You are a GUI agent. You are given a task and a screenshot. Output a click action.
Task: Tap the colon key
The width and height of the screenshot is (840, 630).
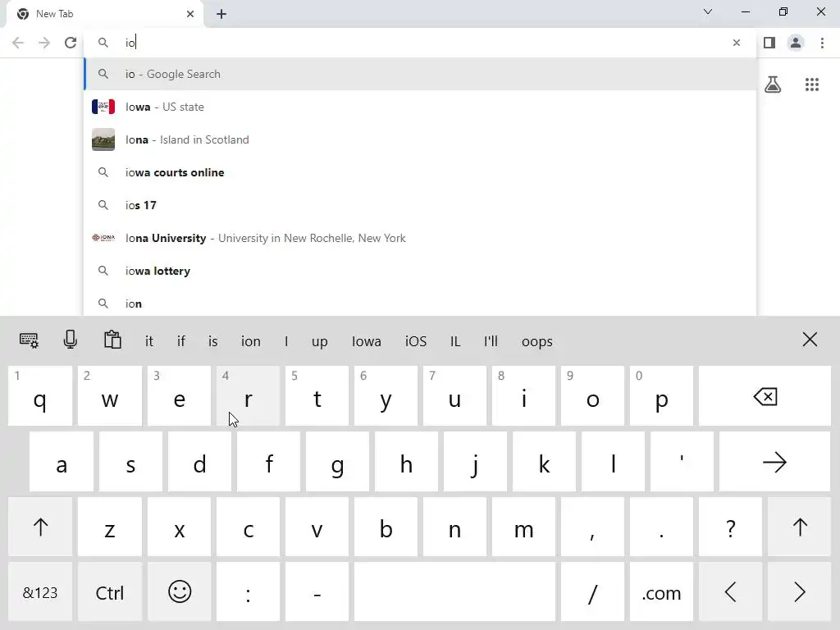point(248,592)
